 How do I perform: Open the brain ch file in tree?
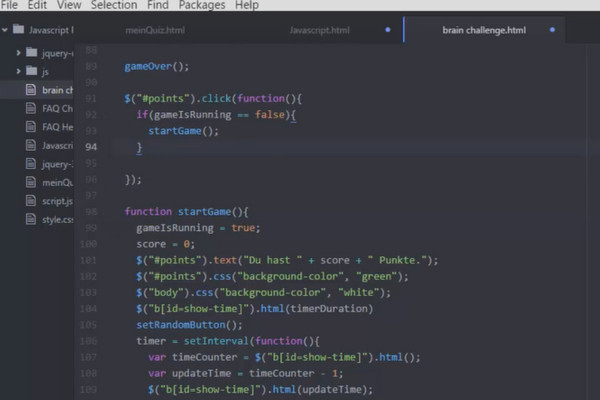coord(57,90)
